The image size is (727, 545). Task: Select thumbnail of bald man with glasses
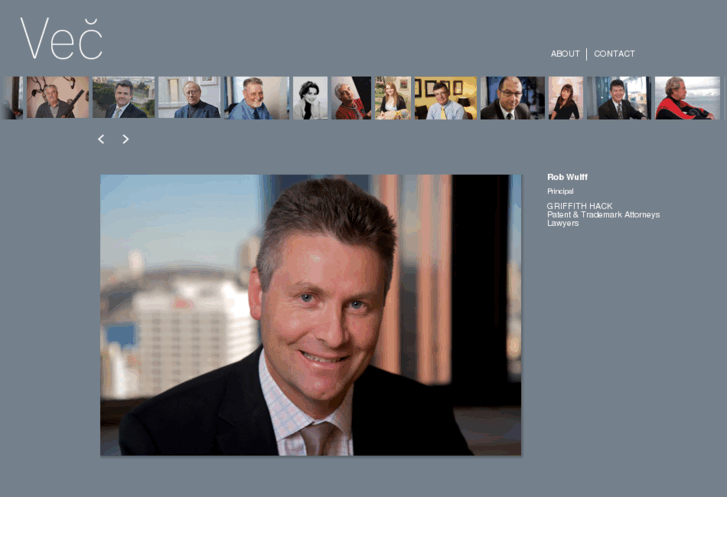(512, 98)
